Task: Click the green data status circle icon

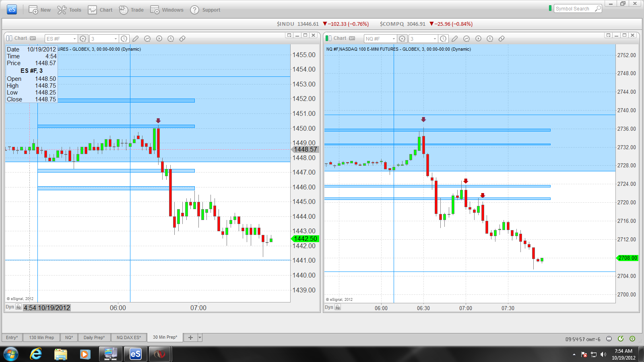Action: 632,339
